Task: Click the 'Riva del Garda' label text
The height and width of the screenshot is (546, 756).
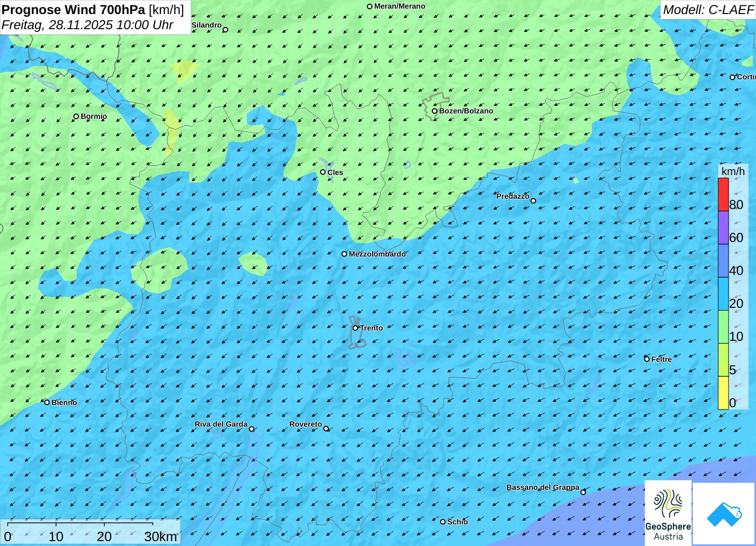Action: pyautogui.click(x=221, y=424)
